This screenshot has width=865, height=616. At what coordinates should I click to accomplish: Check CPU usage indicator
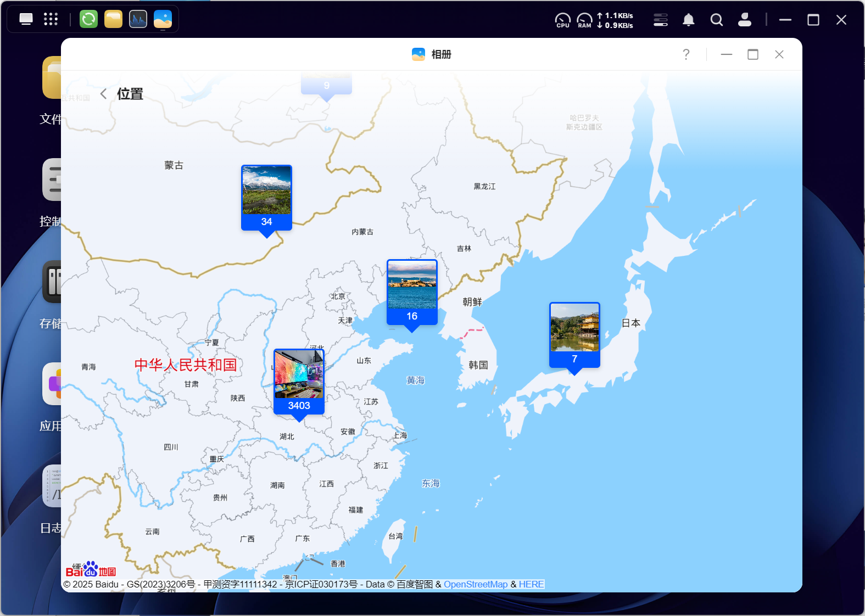point(563,20)
